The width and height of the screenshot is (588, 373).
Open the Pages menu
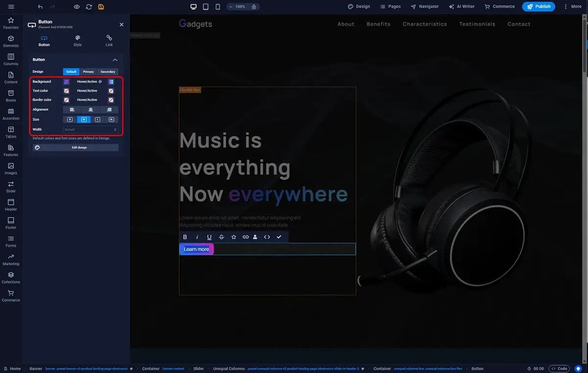pos(390,7)
